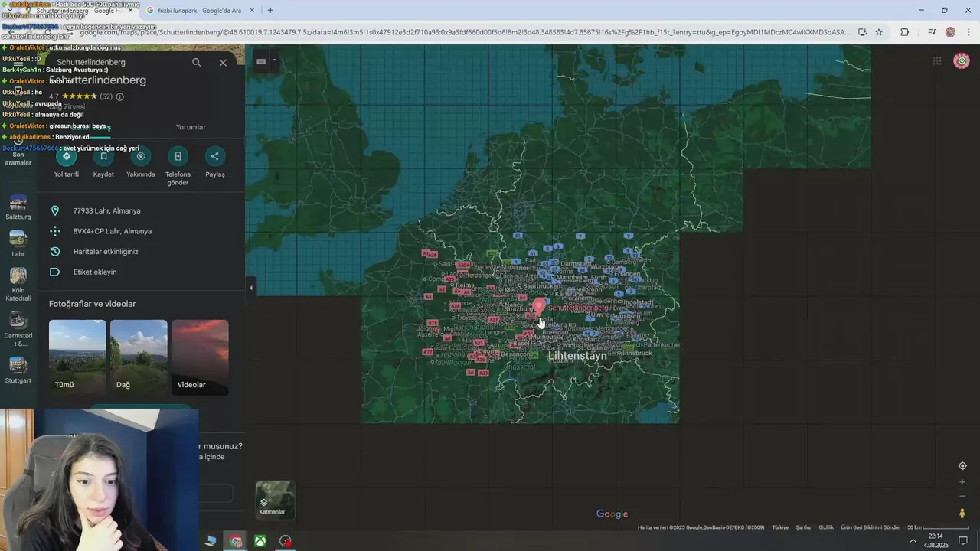Click Telefona gönder icon
This screenshot has height=551, width=980.
coord(178,156)
